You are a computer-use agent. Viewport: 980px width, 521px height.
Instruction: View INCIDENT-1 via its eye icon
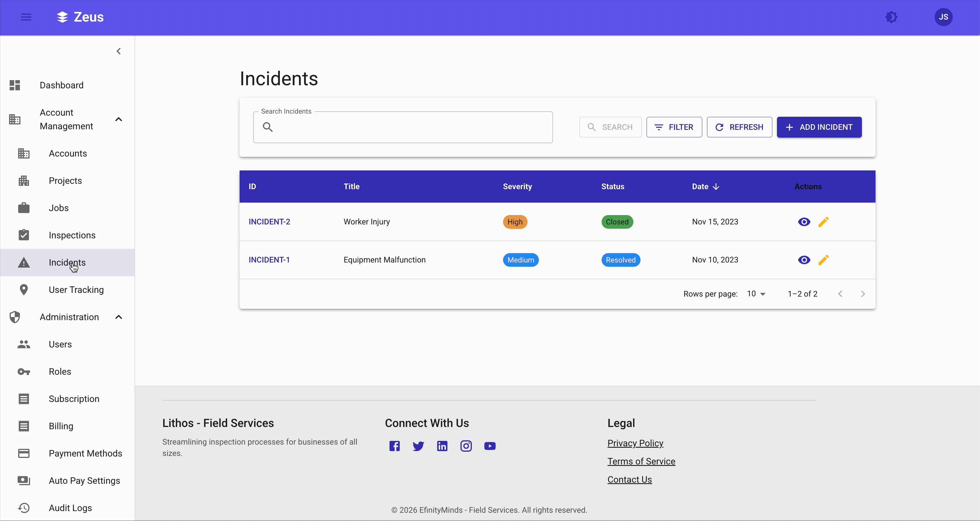(x=804, y=260)
